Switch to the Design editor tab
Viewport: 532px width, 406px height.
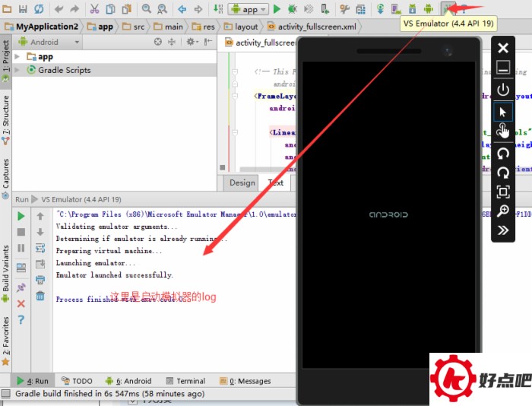242,182
